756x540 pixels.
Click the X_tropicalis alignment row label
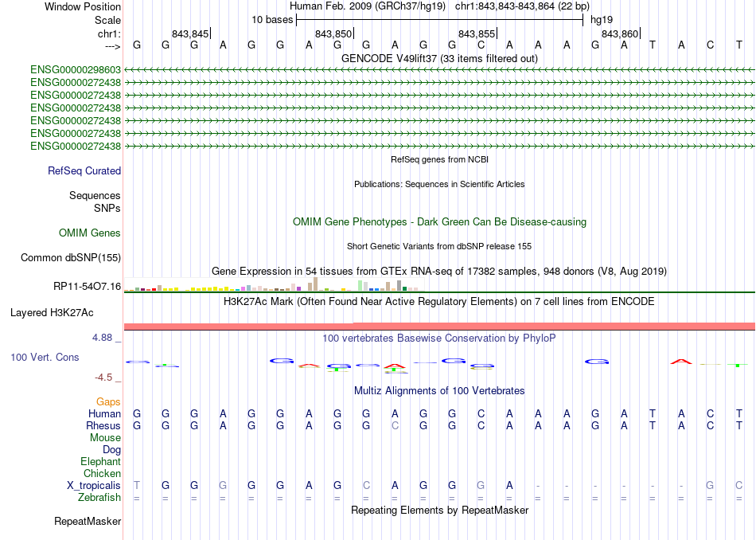click(94, 486)
